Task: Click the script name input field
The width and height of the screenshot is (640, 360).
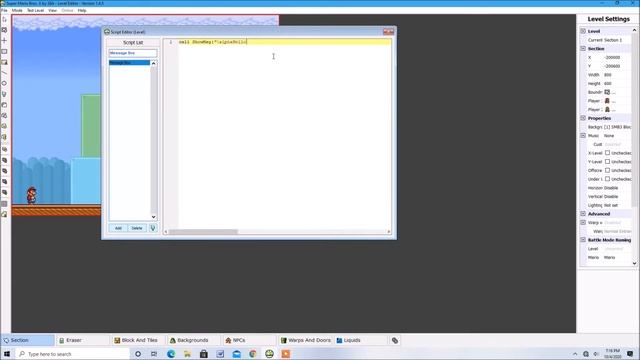Action: (133, 53)
